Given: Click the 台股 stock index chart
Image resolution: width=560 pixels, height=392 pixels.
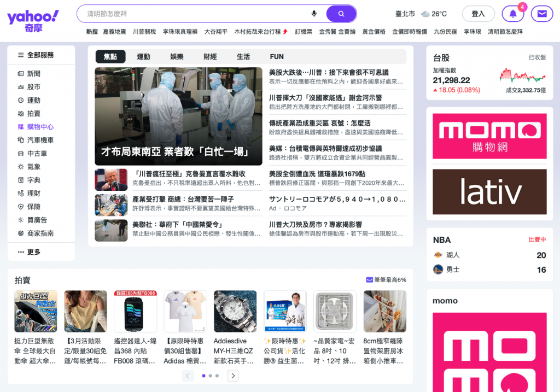Looking at the screenshot, I should pyautogui.click(x=522, y=75).
